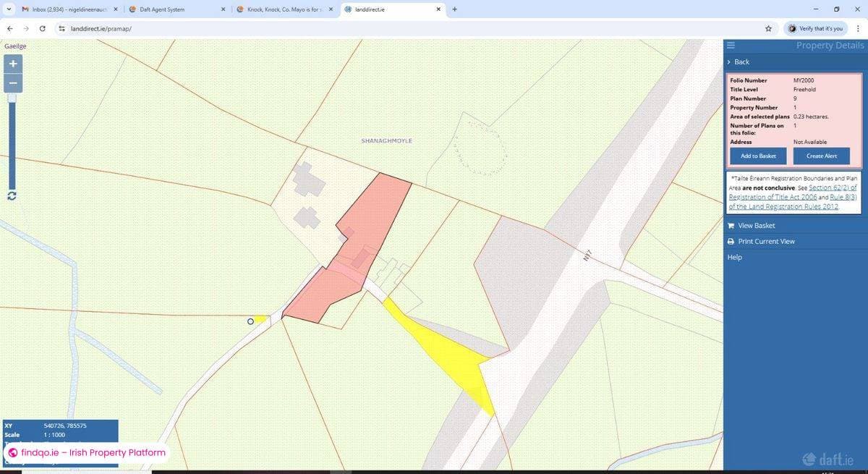The image size is (868, 474).
Task: Open Chrome's three-dot menu
Action: [x=857, y=28]
